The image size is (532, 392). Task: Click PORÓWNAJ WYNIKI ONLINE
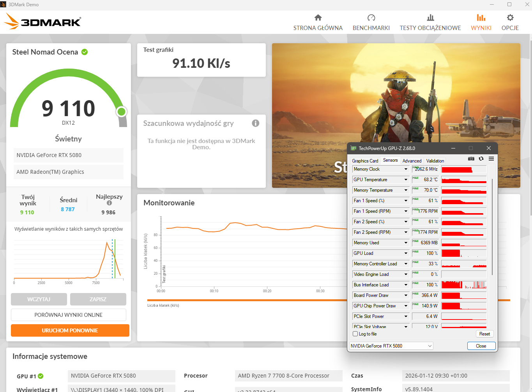click(x=69, y=315)
